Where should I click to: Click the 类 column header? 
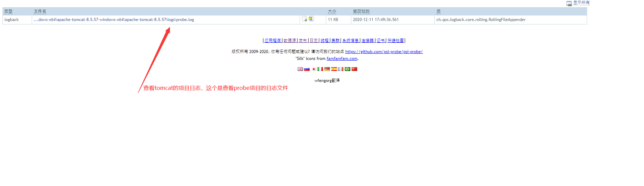tap(439, 11)
